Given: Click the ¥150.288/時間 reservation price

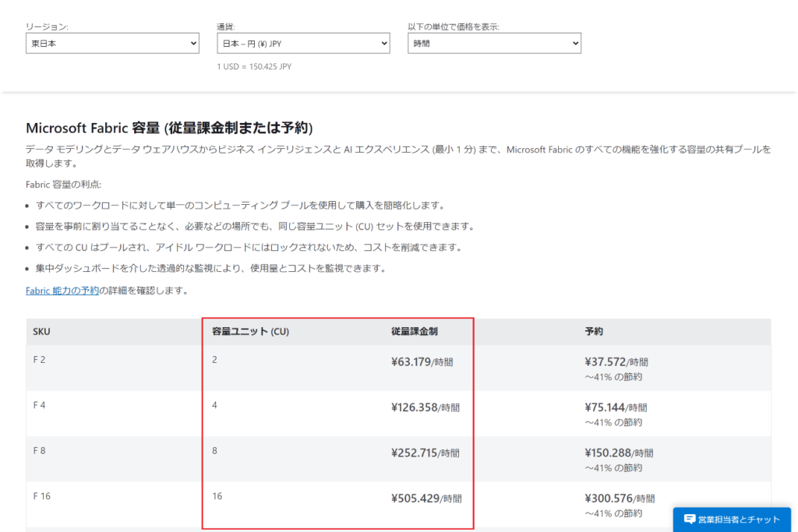Looking at the screenshot, I should tap(619, 453).
